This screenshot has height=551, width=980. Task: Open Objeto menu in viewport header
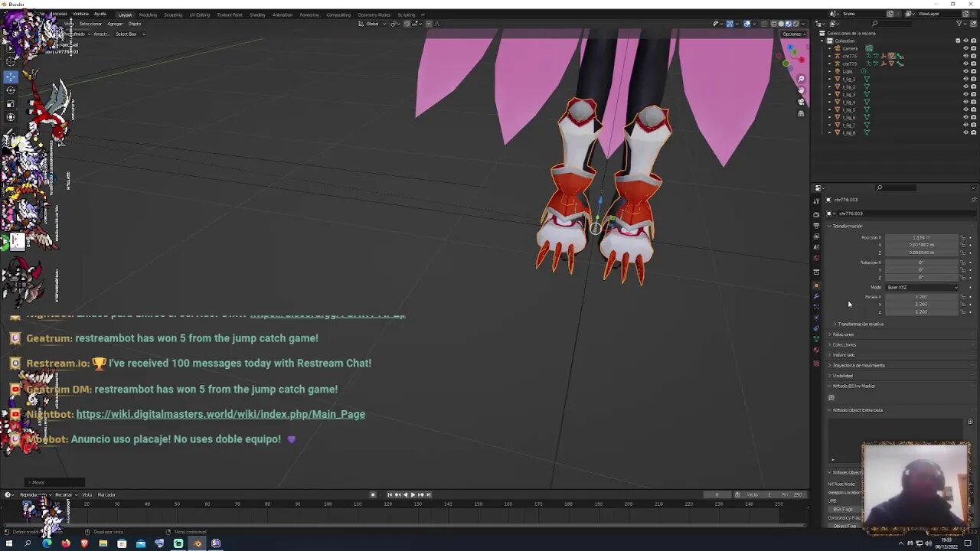(134, 24)
